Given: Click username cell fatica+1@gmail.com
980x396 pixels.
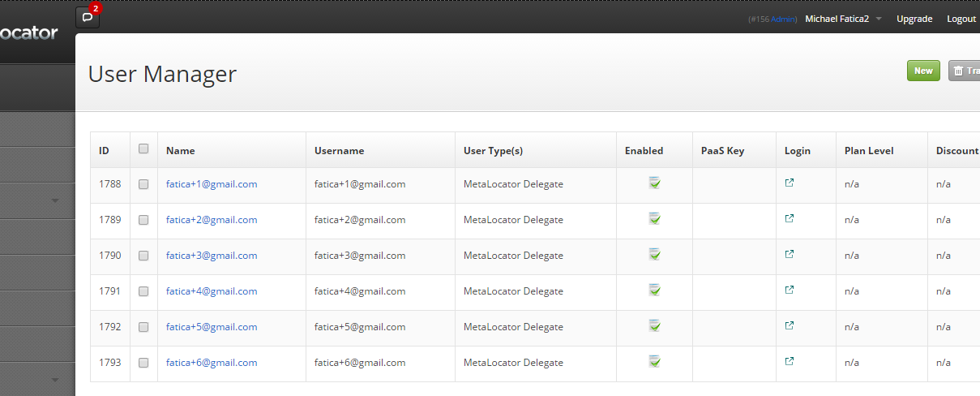Looking at the screenshot, I should click(x=360, y=184).
